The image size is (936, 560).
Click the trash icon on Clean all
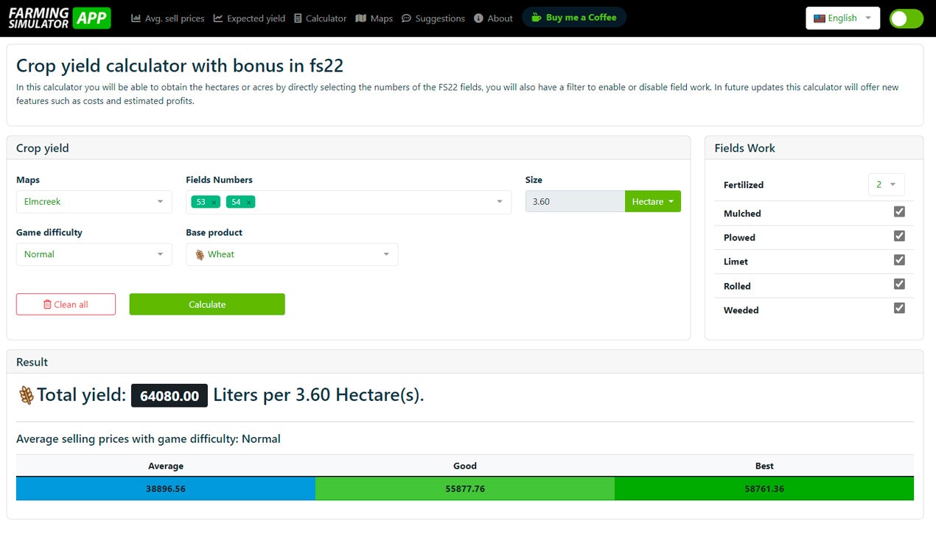(x=47, y=304)
